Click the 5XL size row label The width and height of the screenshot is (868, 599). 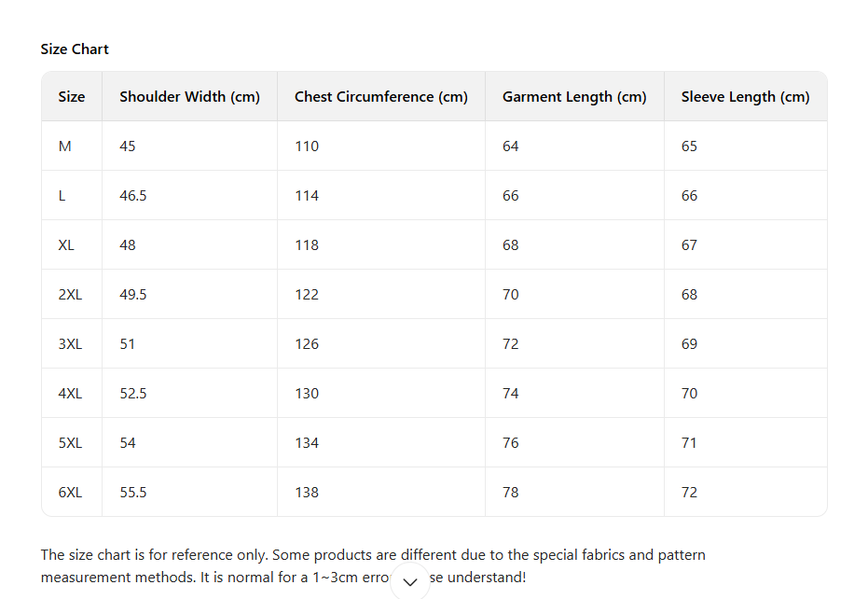[70, 443]
